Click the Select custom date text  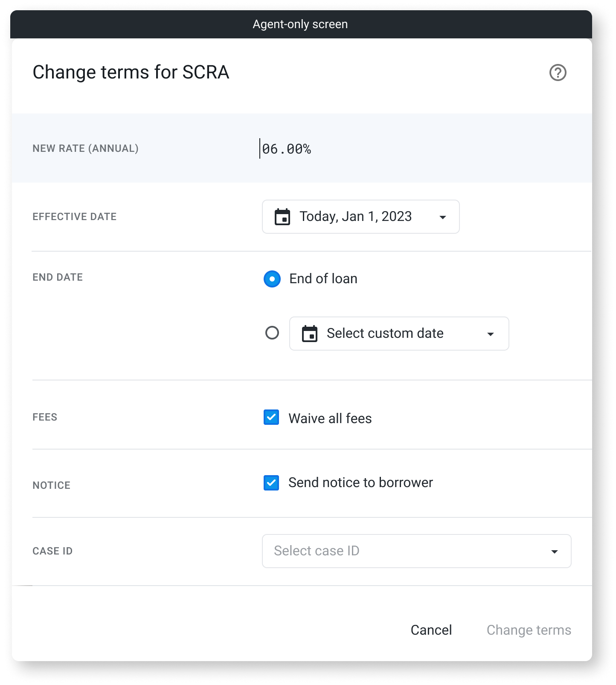pyautogui.click(x=385, y=333)
